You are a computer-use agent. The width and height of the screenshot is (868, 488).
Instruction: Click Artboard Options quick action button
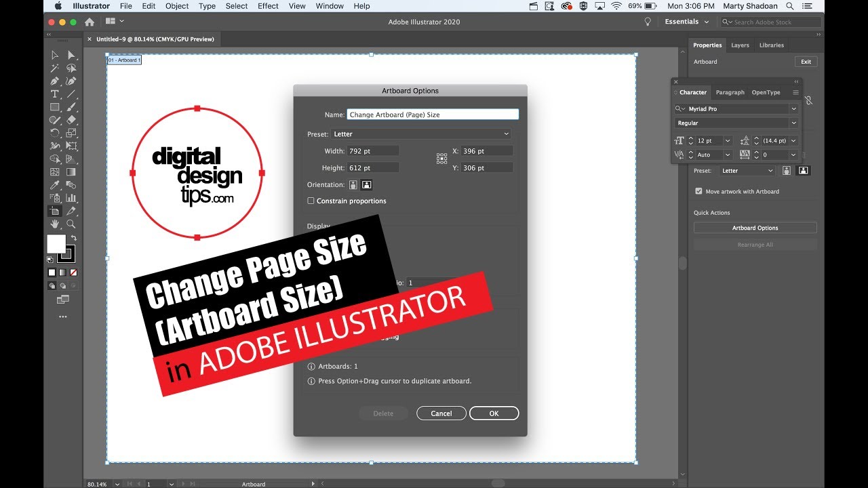755,228
